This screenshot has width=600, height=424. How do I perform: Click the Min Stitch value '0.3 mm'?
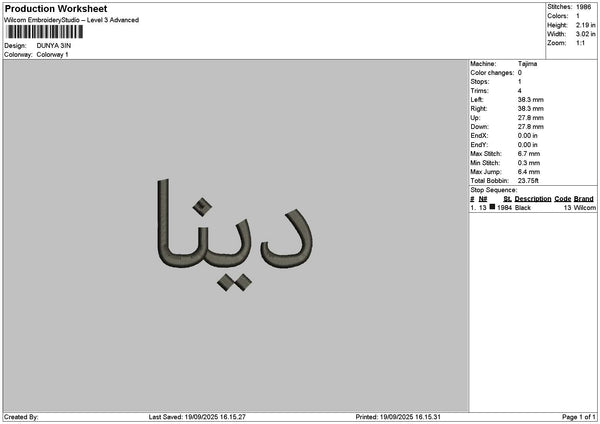[529, 163]
